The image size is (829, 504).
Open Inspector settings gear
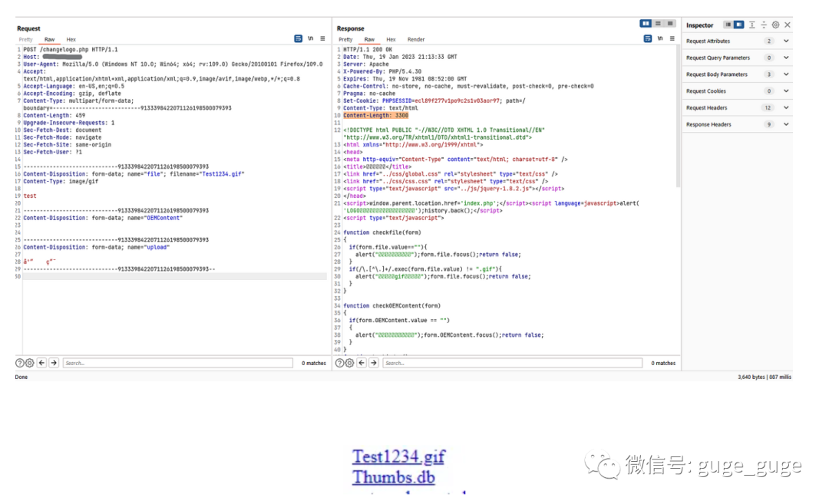pos(775,25)
